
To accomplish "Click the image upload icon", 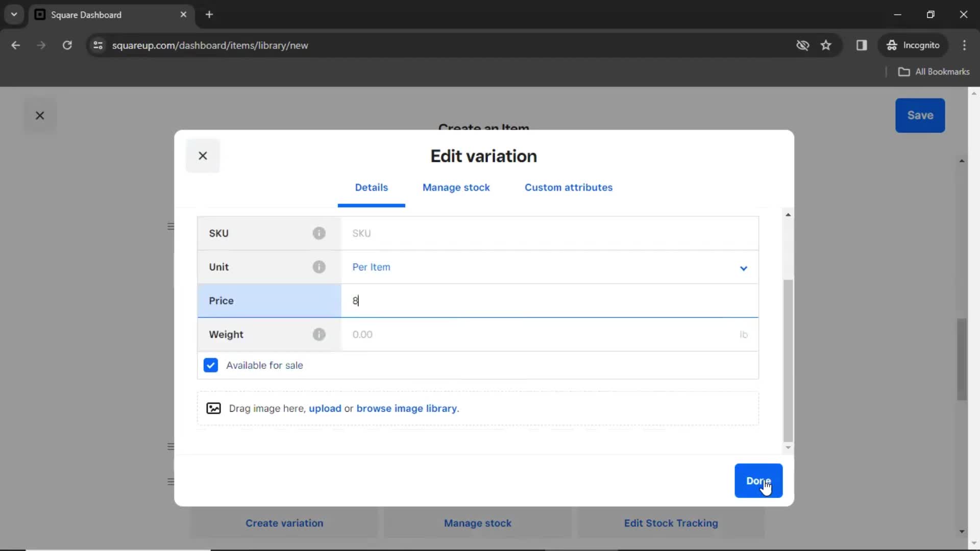I will tap(213, 408).
